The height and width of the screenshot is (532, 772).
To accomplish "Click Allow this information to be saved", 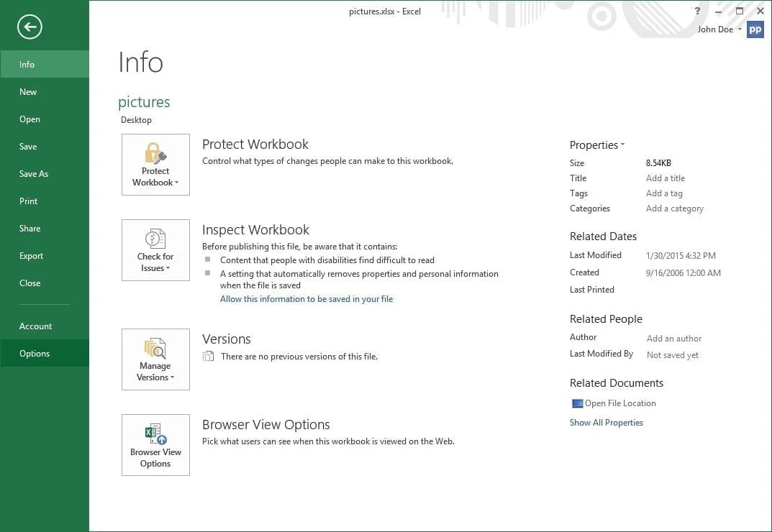I will click(x=306, y=298).
